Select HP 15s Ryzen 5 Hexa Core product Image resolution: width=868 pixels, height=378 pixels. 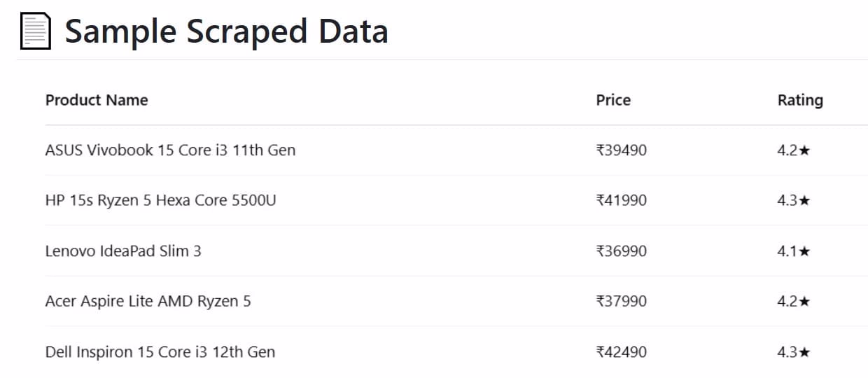coord(160,200)
